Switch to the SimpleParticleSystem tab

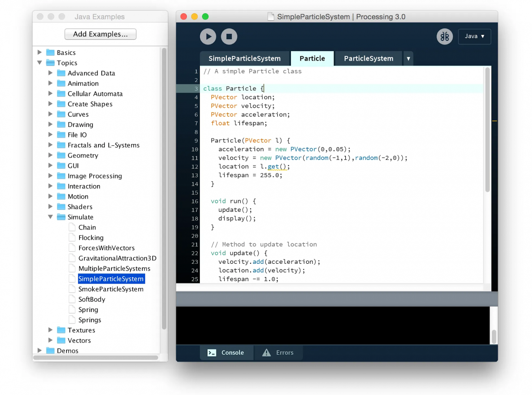[245, 59]
